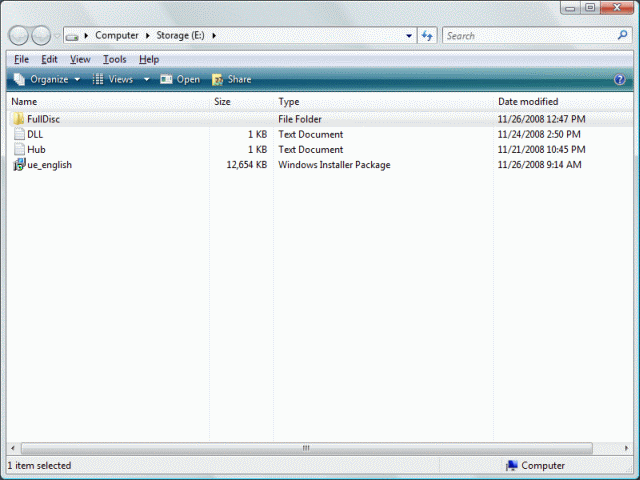Select the Hub text document icon
The image size is (640, 480).
tap(19, 149)
